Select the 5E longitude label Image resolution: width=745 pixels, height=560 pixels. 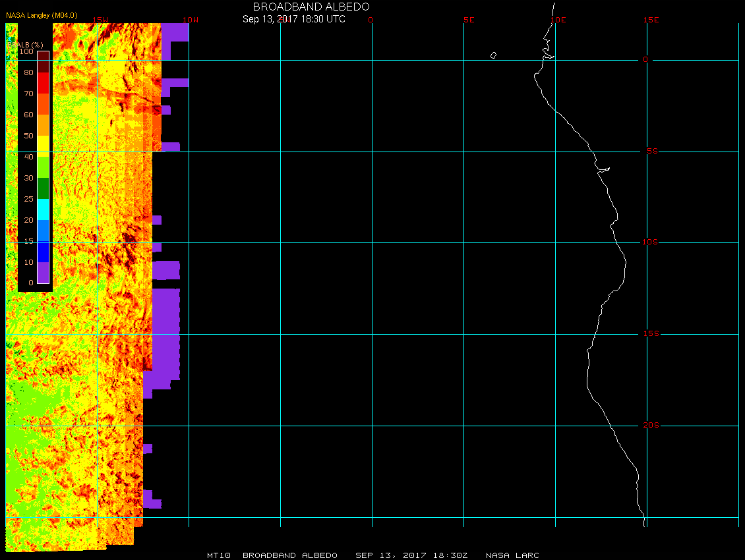coord(469,20)
